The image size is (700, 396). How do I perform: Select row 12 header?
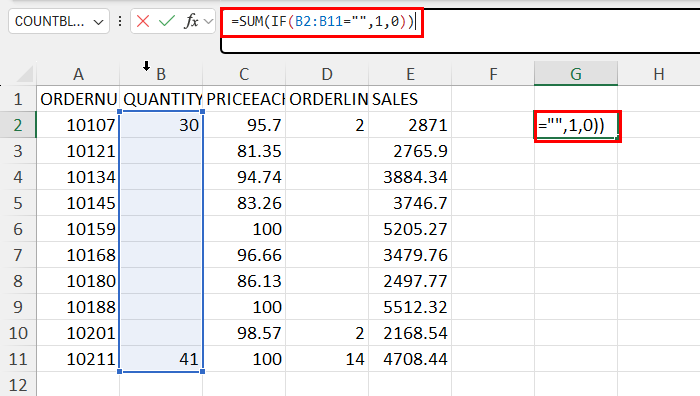[x=18, y=384]
